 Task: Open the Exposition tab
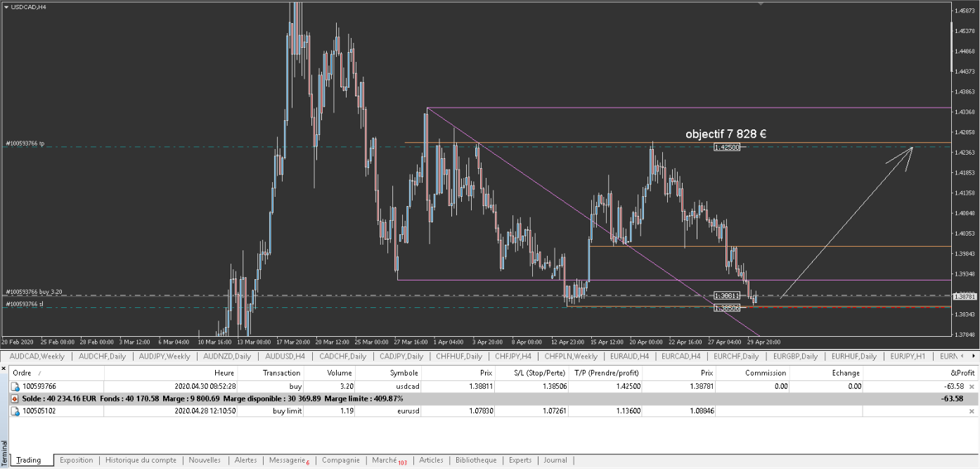pos(76,460)
